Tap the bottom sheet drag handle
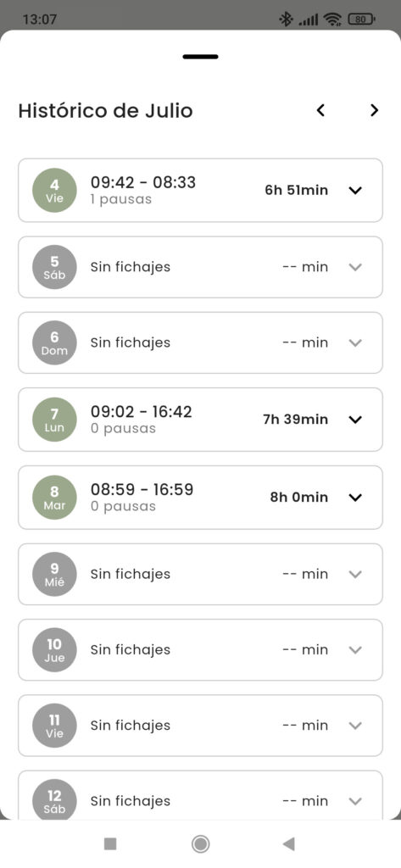Screen dimensions: 401x868 pyautogui.click(x=200, y=57)
